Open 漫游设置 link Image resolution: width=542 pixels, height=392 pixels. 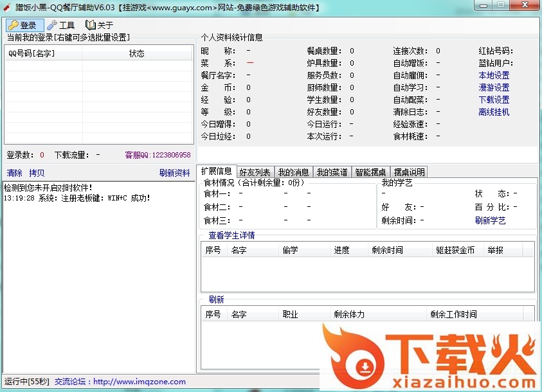pyautogui.click(x=494, y=87)
